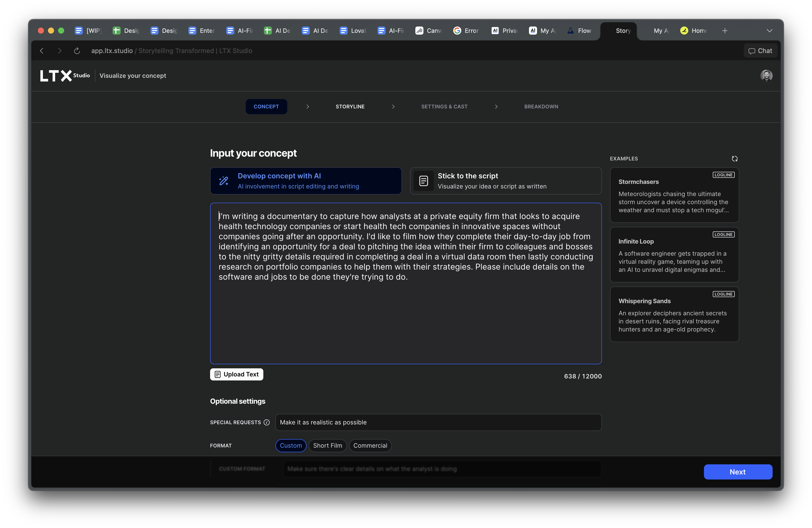Click the Special Requests input field
Screen dimensions: 812x528
tap(438, 422)
